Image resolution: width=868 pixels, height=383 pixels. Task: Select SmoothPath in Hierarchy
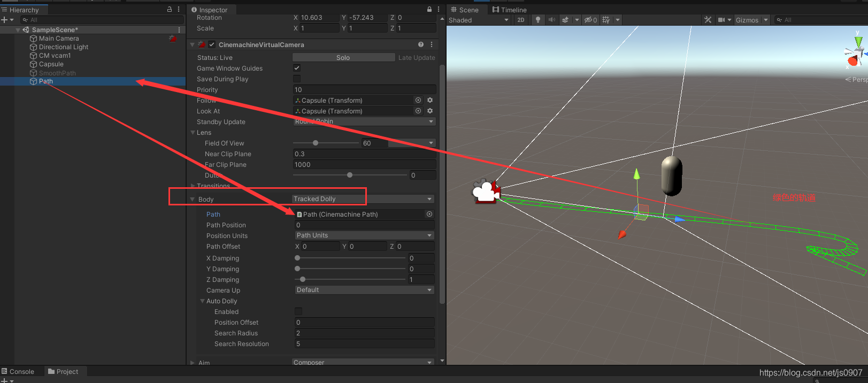[57, 73]
